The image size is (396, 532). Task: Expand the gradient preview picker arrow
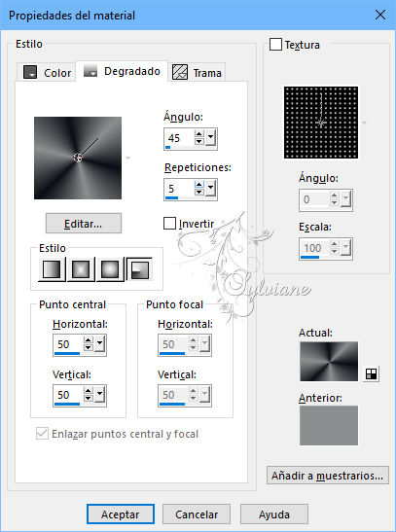(x=127, y=158)
